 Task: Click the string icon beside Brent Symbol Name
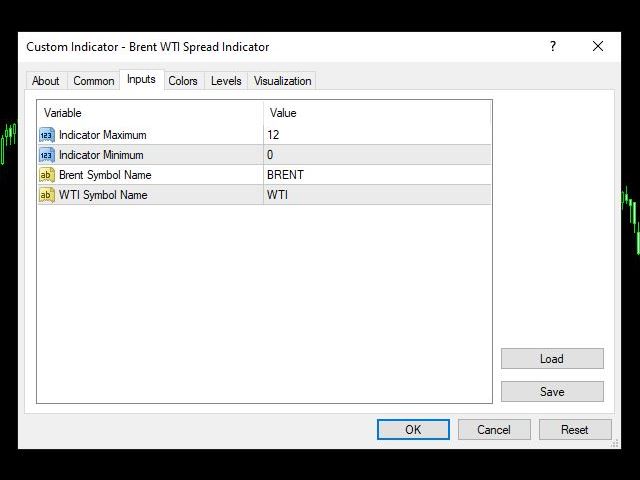pos(47,175)
